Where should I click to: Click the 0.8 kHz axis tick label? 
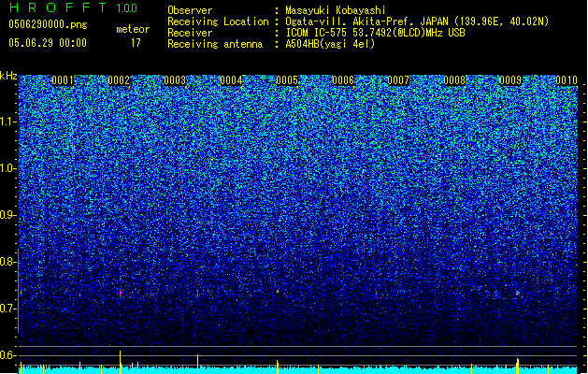[8, 262]
